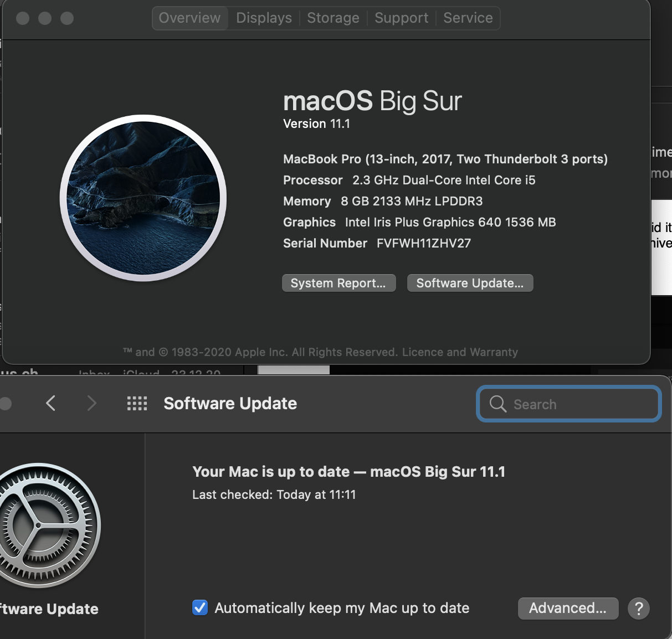This screenshot has height=639, width=672.
Task: Open the Service tab
Action: tap(468, 18)
